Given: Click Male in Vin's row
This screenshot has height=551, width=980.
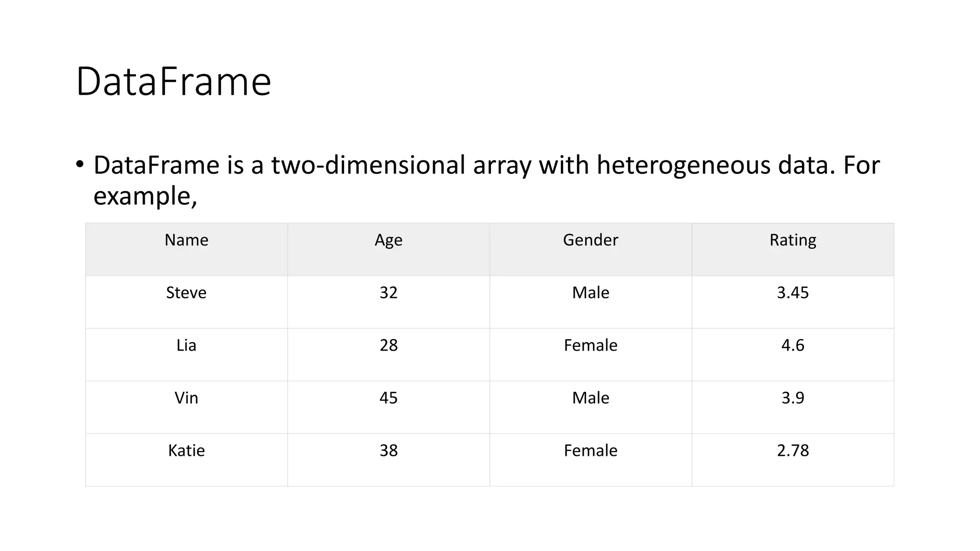Looking at the screenshot, I should pos(590,398).
